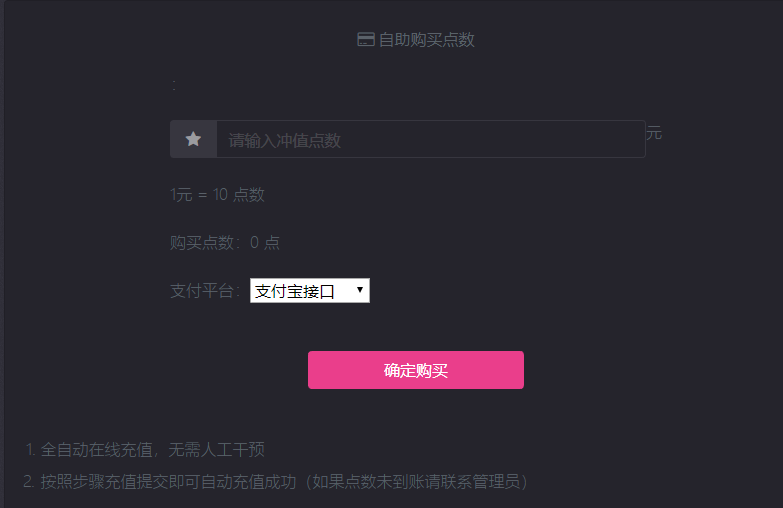
Task: Click note 2 about 按照步骤充值提交
Action: click(276, 482)
